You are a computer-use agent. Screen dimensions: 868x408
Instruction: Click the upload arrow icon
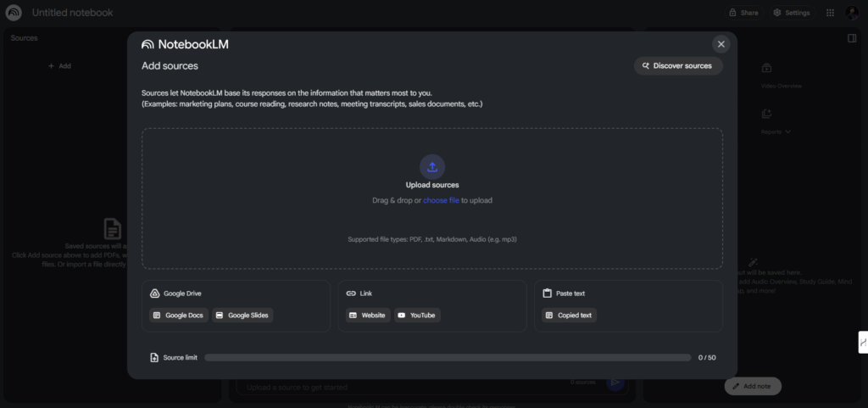[432, 166]
